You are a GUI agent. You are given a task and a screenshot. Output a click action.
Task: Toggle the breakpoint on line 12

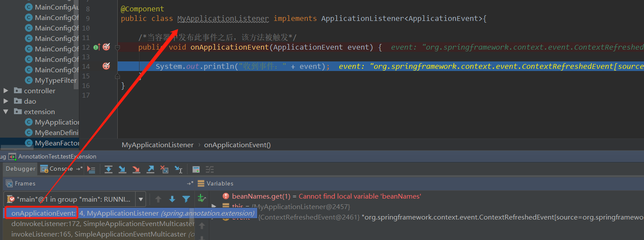106,47
